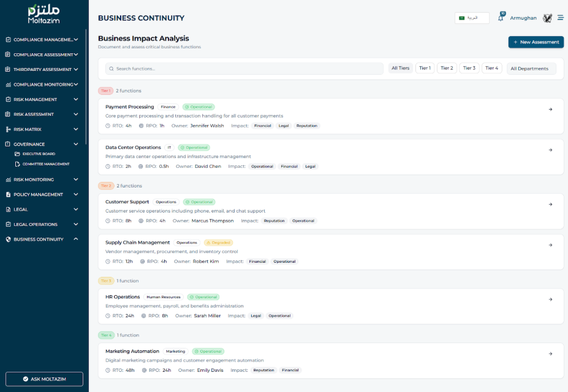Open All Departments dropdown
This screenshot has height=392, width=568.
coord(531,69)
